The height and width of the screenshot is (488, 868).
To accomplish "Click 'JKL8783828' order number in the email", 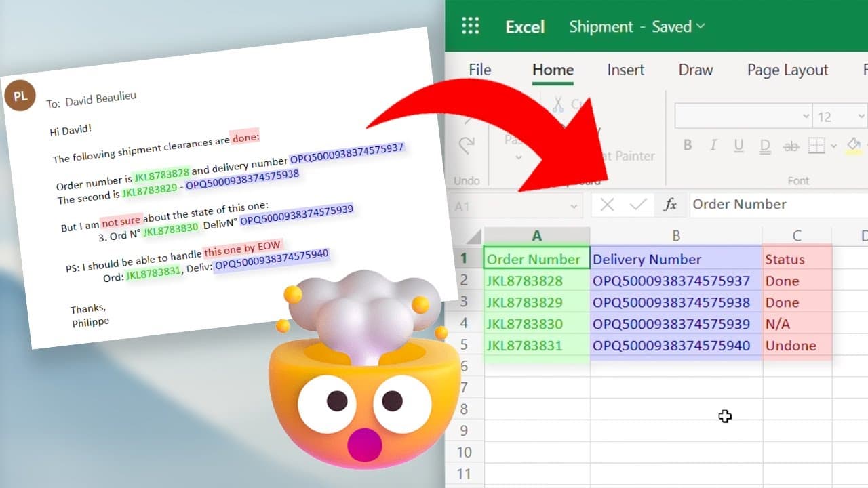I will [162, 175].
